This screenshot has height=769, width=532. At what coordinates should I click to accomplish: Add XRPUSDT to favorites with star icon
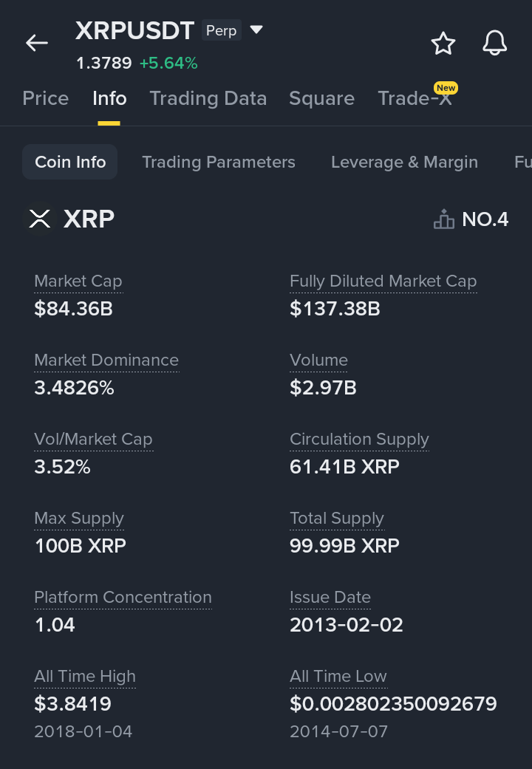443,44
